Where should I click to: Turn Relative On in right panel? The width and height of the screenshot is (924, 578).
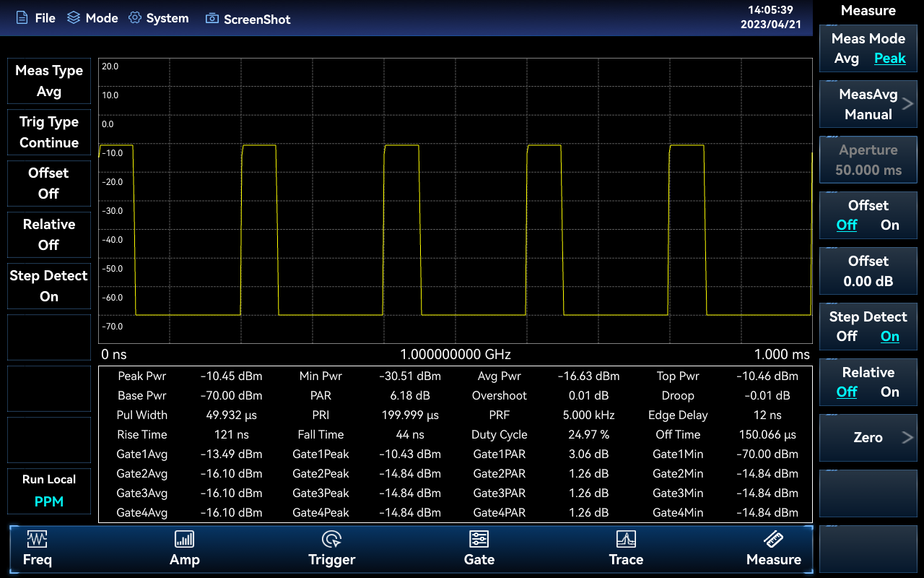pos(889,392)
